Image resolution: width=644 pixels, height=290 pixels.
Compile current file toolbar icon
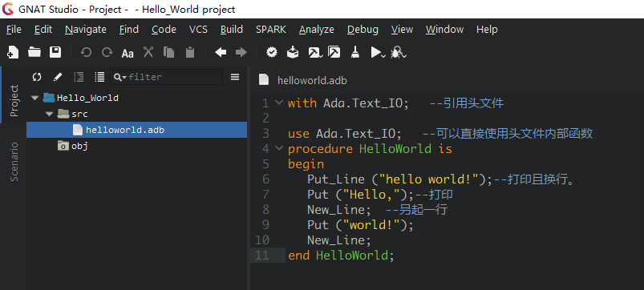[293, 52]
